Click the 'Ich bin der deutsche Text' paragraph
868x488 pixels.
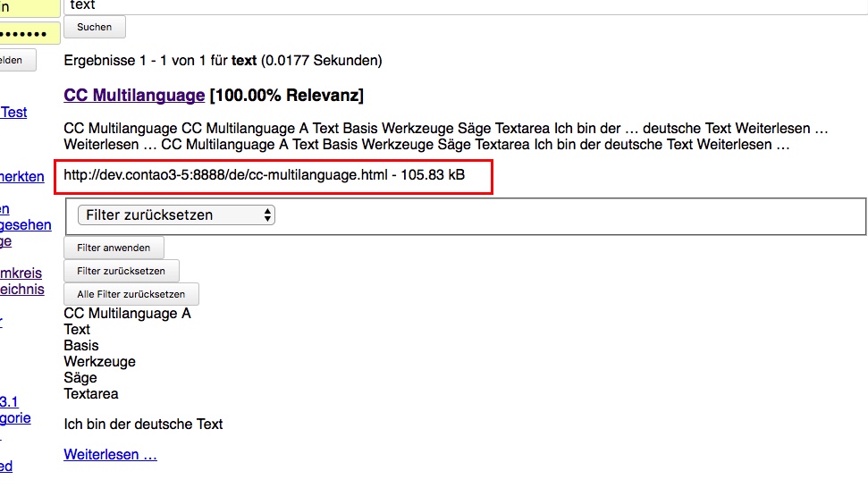[143, 425]
